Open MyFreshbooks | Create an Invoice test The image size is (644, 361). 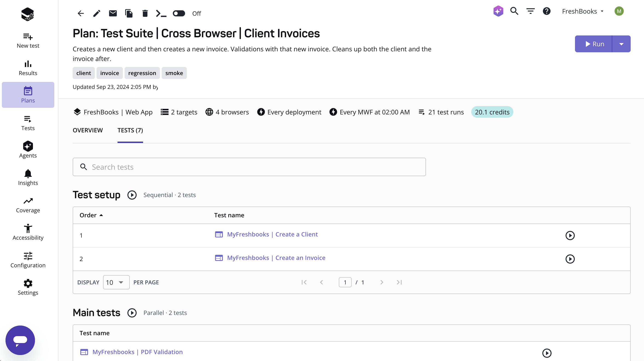pyautogui.click(x=276, y=258)
